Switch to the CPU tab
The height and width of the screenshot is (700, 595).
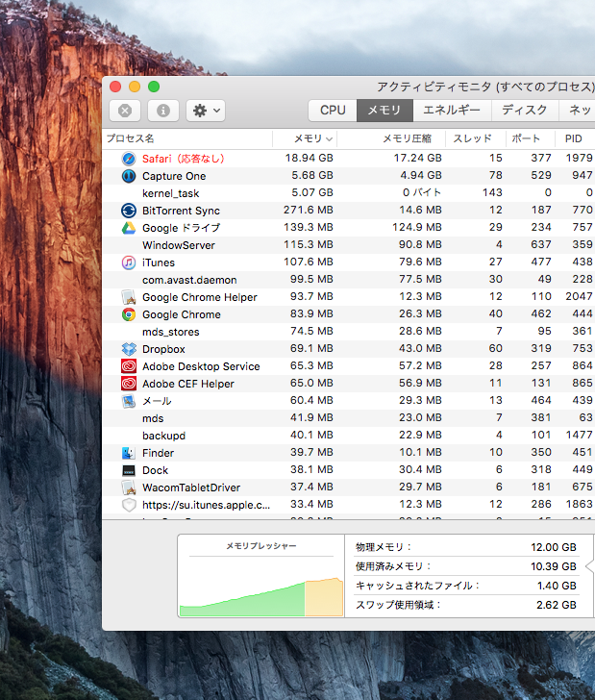click(x=333, y=111)
